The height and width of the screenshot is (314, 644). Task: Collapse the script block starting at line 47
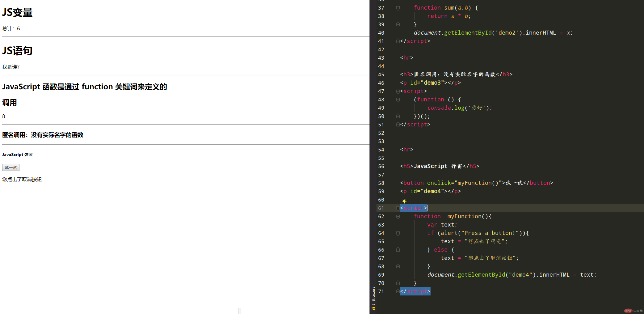tap(398, 91)
